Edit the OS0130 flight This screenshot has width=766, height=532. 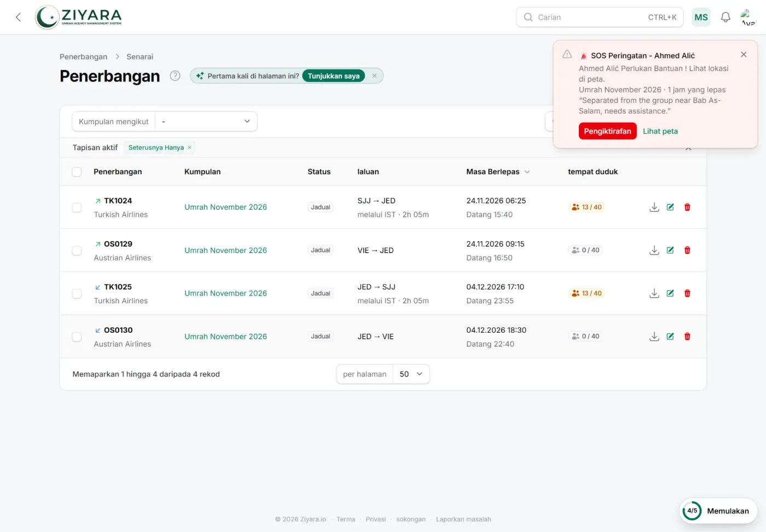click(670, 337)
